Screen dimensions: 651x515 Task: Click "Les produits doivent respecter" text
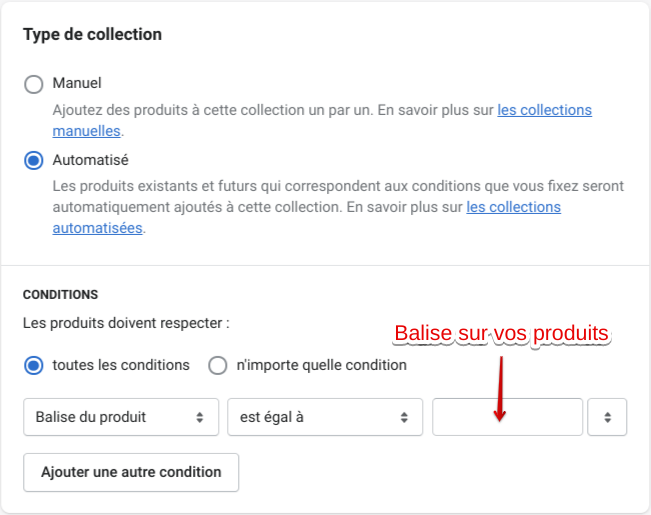coord(126,324)
